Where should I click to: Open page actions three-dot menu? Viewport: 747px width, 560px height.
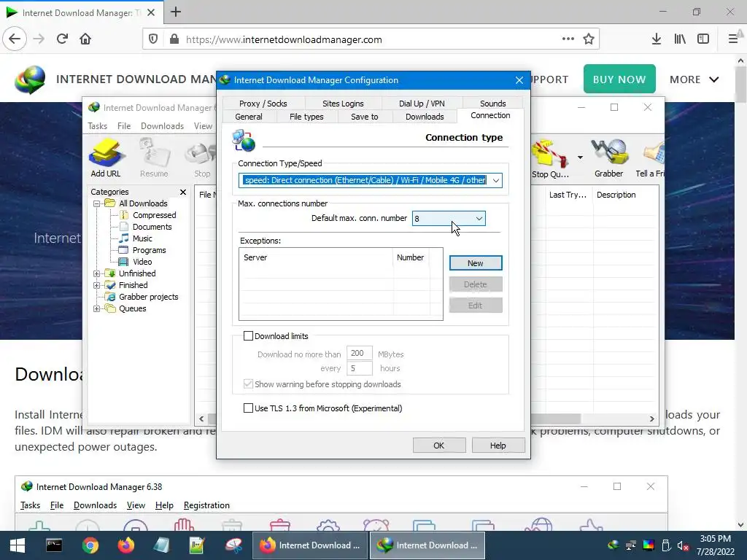pos(568,39)
